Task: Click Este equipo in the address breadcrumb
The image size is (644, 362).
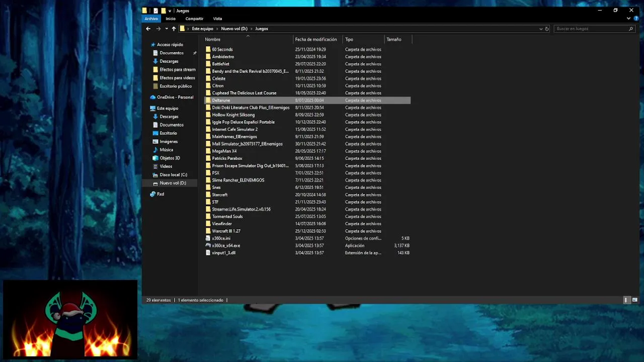Action: click(202, 29)
